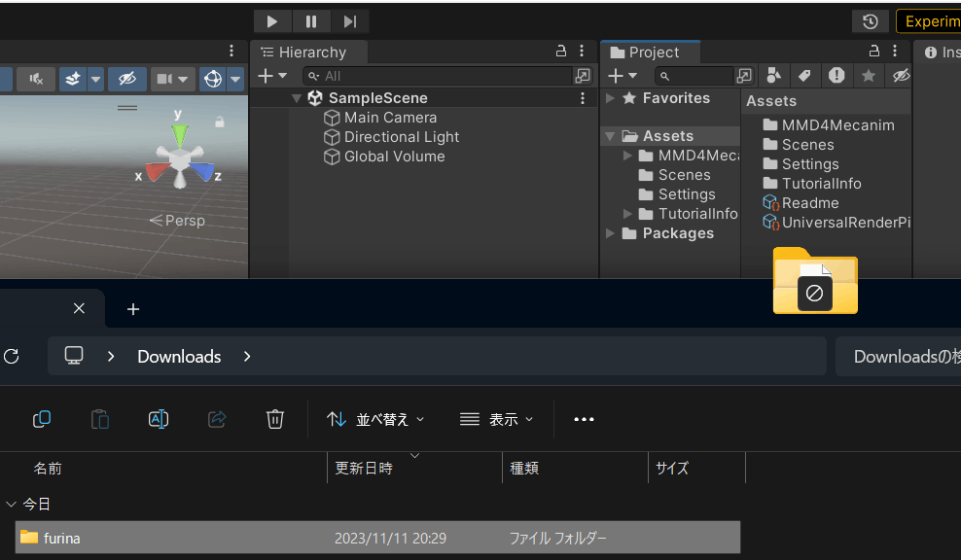Switch Persp projection label in Scene view
The width and height of the screenshot is (961, 560).
click(177, 220)
